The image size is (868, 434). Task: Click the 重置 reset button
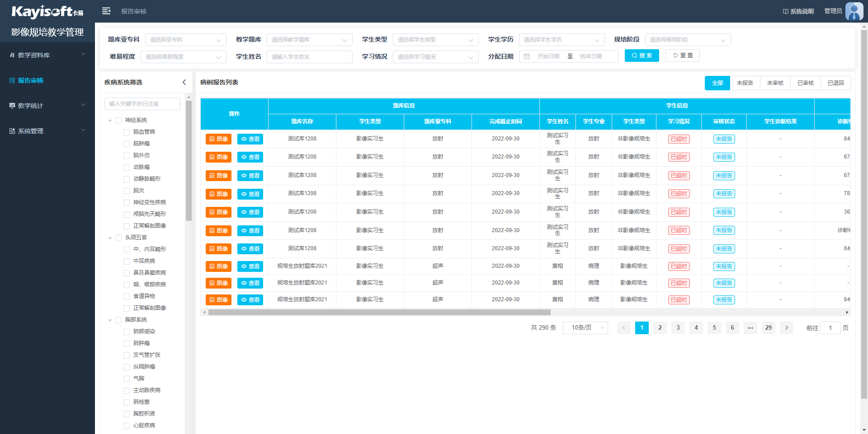pyautogui.click(x=682, y=56)
